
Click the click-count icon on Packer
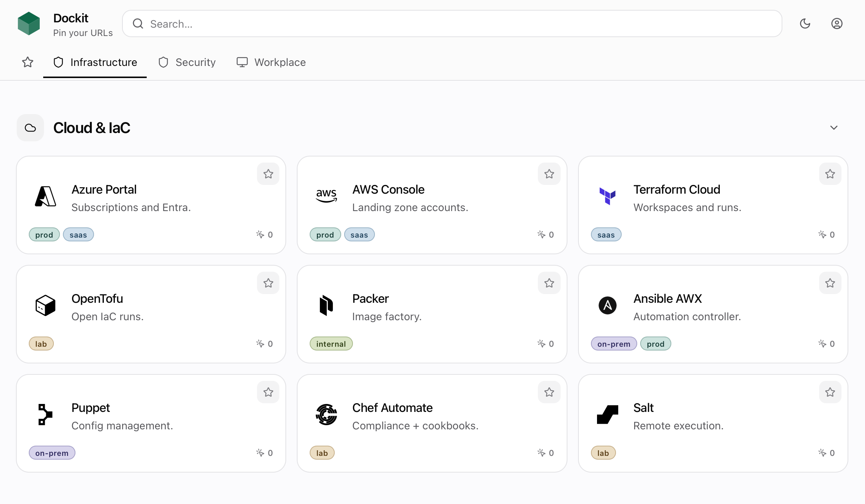[541, 344]
